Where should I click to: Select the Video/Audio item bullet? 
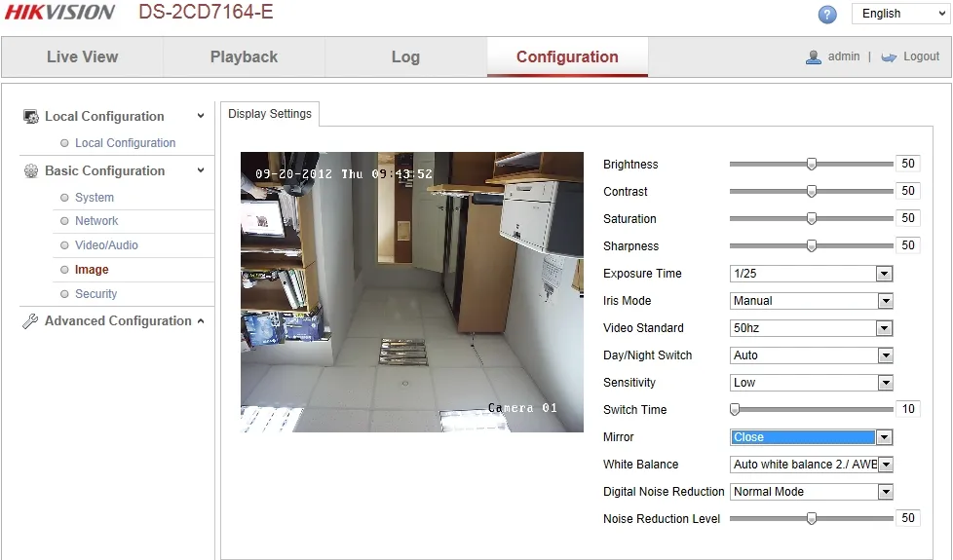coord(64,245)
